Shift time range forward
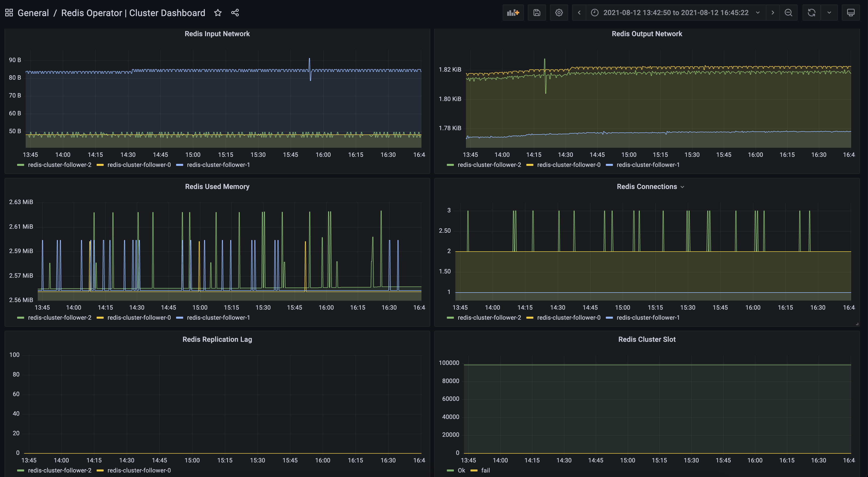The height and width of the screenshot is (477, 868). tap(772, 13)
